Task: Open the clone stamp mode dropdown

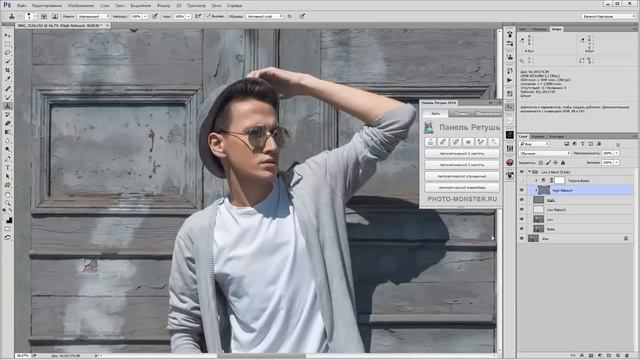Action: coord(93,16)
